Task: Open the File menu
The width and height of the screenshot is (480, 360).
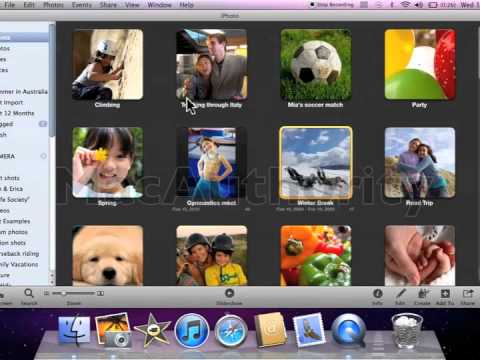Action: point(9,5)
